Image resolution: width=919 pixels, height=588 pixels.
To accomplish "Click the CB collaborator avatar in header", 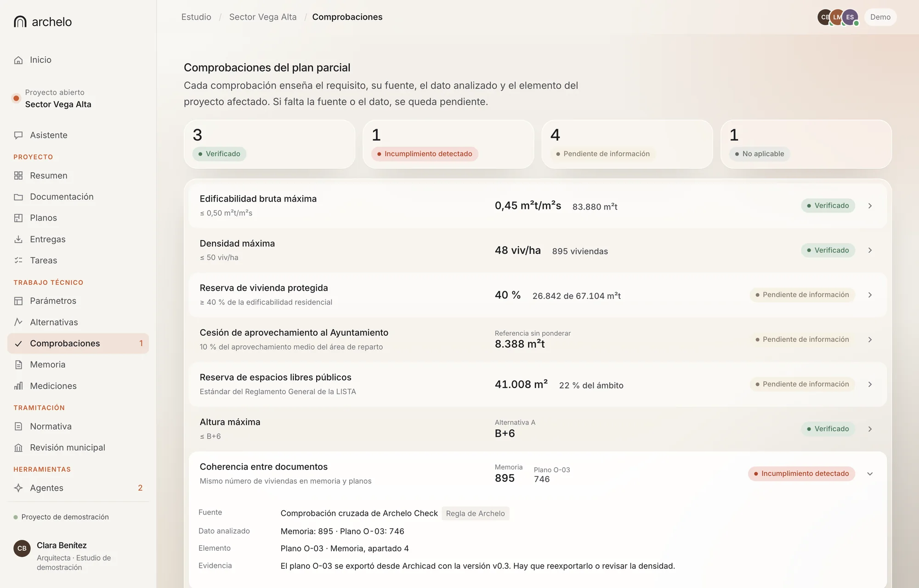I will 824,17.
